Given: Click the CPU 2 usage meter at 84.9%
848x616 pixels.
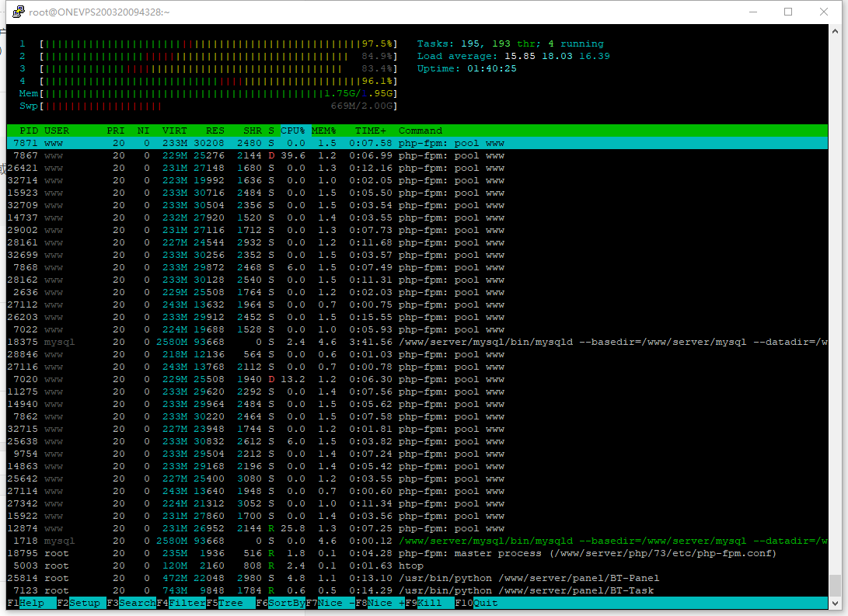Looking at the screenshot, I should pos(208,56).
